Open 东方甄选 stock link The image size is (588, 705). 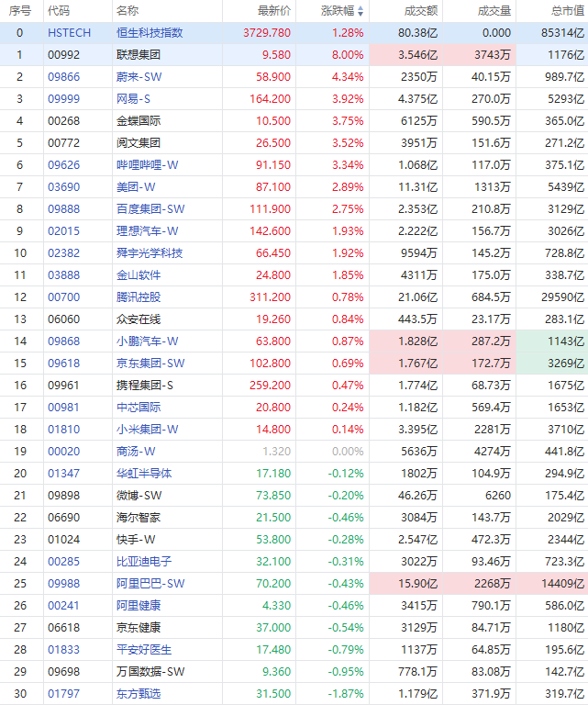(x=139, y=694)
